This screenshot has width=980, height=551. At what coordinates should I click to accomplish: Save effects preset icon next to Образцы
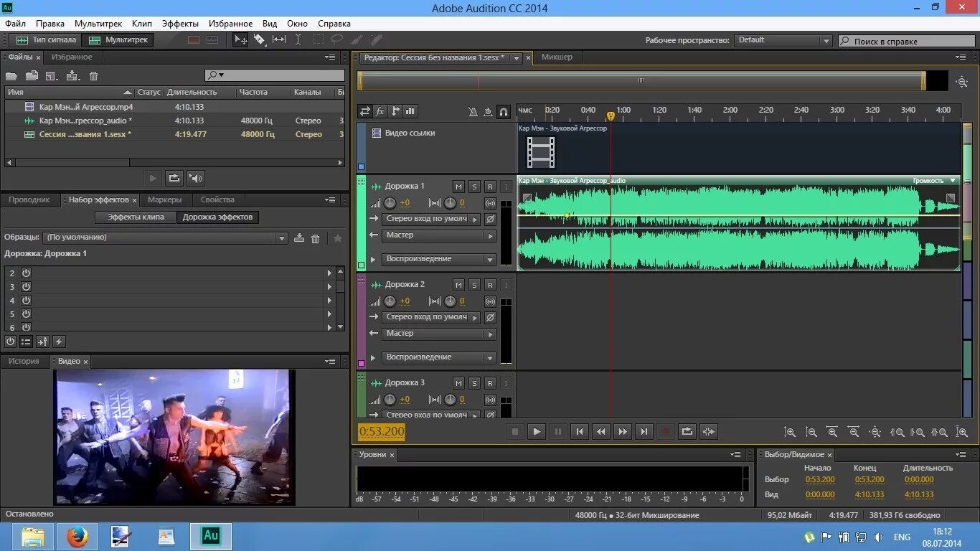[x=299, y=238]
